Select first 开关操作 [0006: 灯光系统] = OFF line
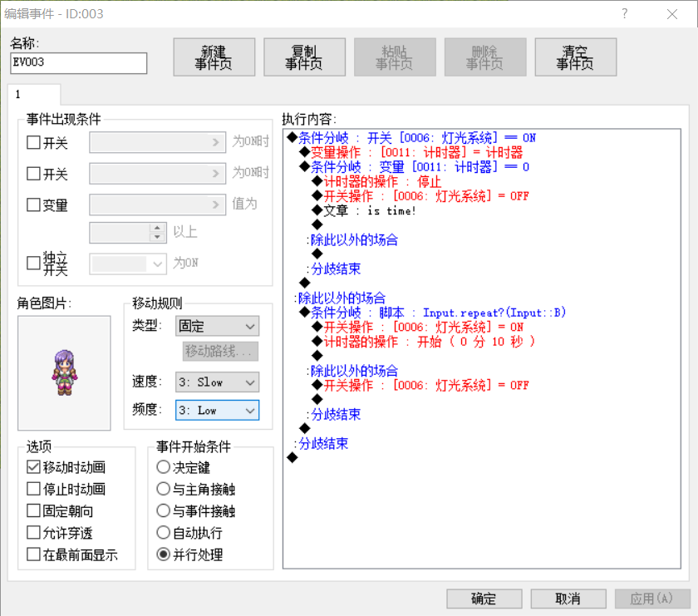698x616 pixels. 420,196
